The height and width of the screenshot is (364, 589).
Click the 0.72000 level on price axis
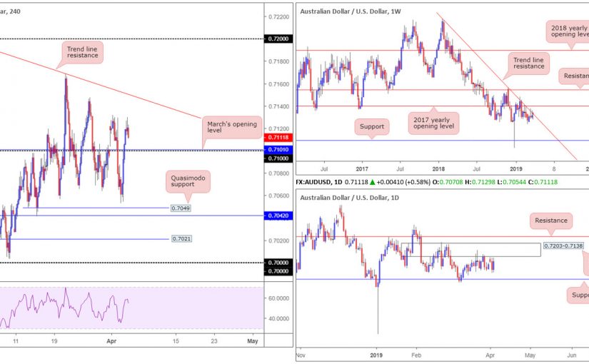tap(278, 39)
